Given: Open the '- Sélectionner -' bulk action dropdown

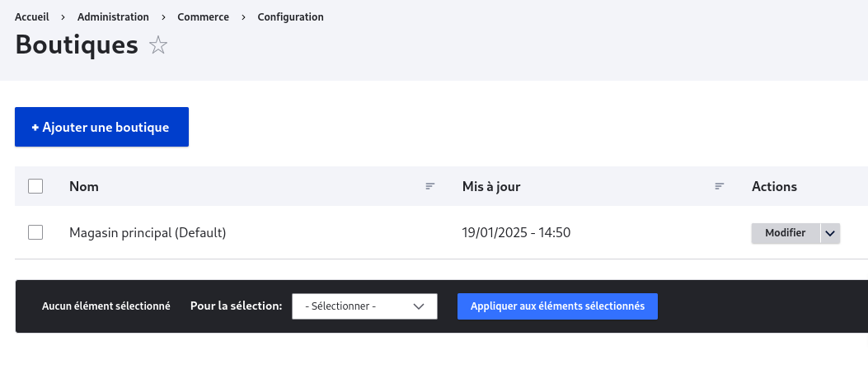Looking at the screenshot, I should pyautogui.click(x=364, y=306).
